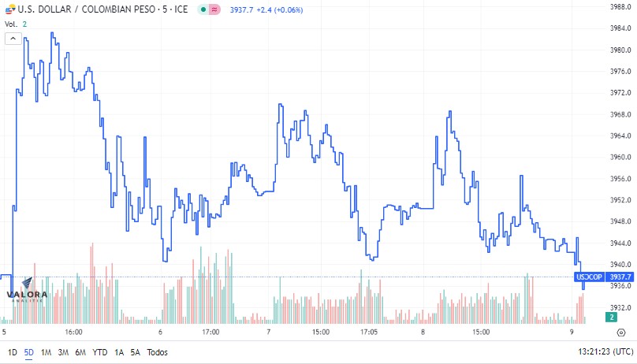Viewport: 637px width, 364px height.
Task: Click the pink approximate data indicator icon
Action: click(x=214, y=9)
